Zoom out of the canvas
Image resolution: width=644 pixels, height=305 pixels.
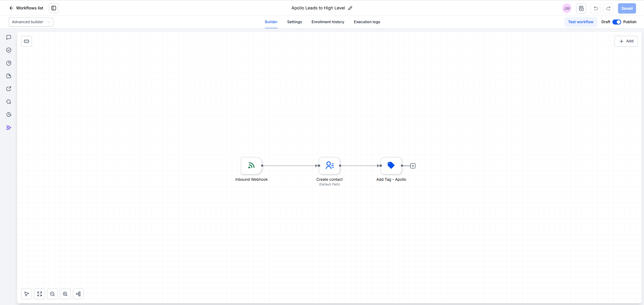click(x=52, y=294)
